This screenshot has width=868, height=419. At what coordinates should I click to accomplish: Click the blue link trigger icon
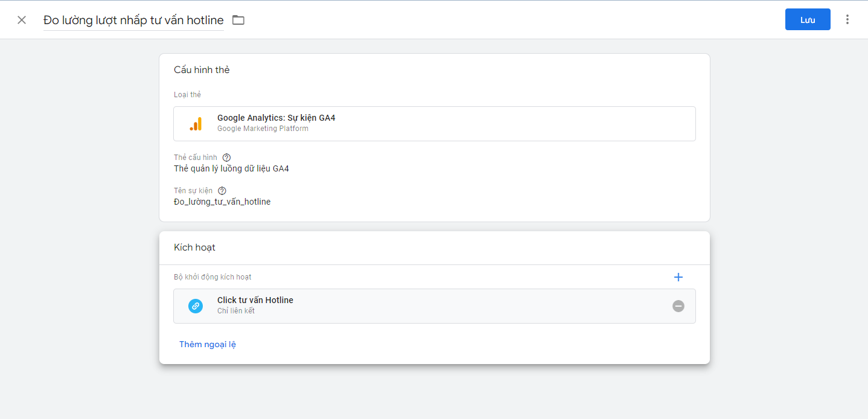(196, 306)
